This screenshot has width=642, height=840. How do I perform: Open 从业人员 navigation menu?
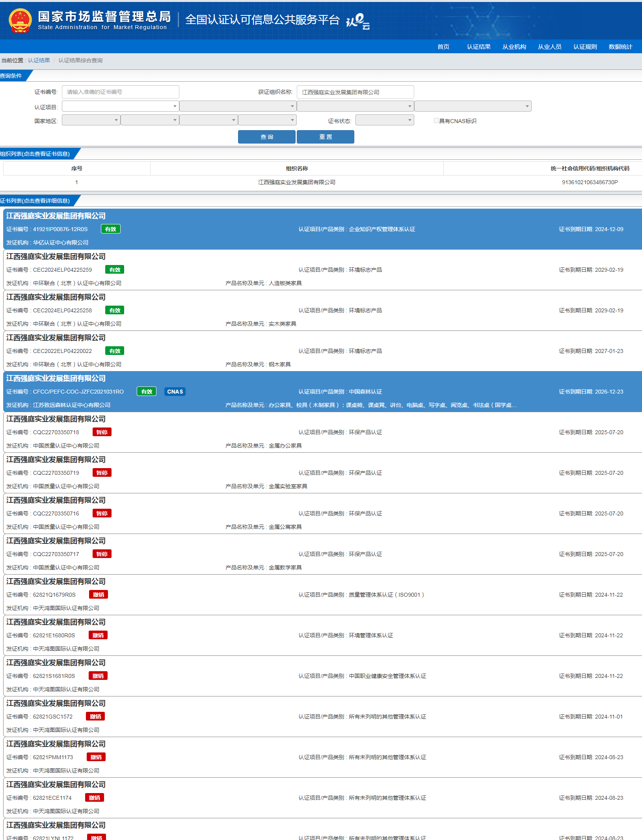point(550,47)
